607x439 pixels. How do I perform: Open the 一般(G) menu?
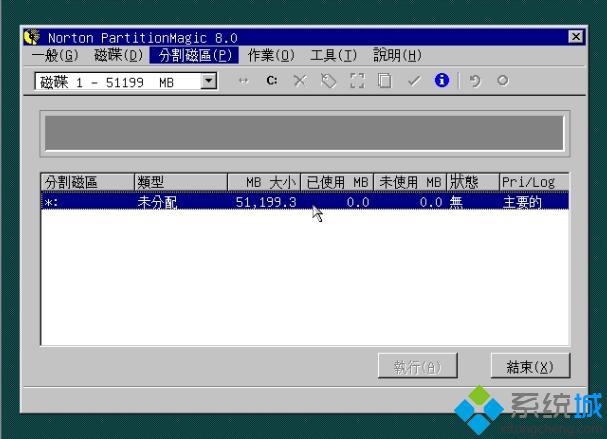(55, 56)
